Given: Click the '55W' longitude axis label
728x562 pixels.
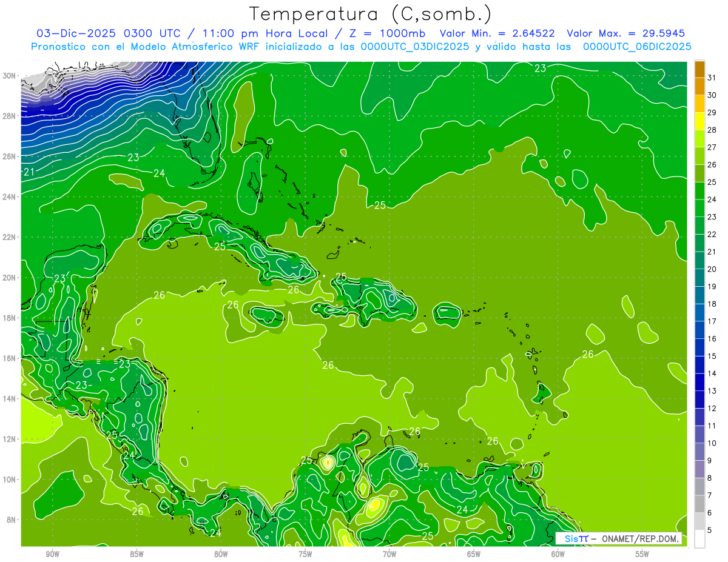Looking at the screenshot, I should pyautogui.click(x=642, y=554).
